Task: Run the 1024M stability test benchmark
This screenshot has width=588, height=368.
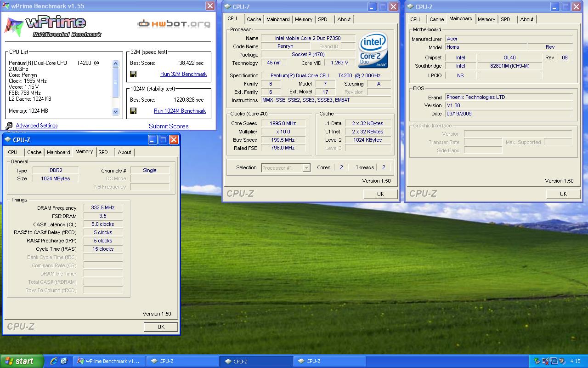Action: (180, 111)
